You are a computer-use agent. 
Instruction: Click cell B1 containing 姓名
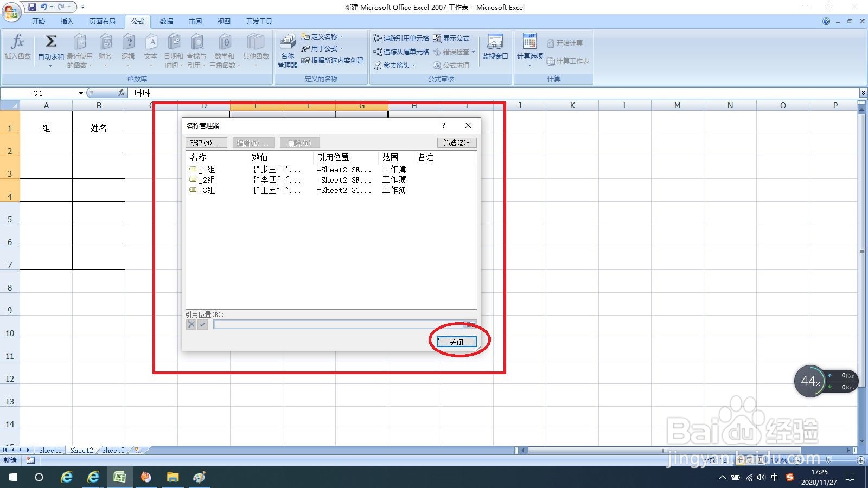point(99,122)
